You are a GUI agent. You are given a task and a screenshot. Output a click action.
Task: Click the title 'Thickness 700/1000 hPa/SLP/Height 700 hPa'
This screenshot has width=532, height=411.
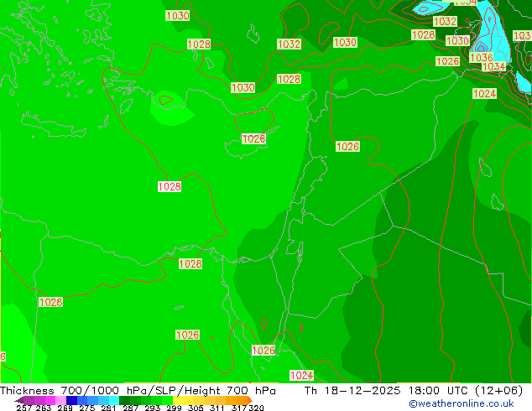(x=138, y=391)
